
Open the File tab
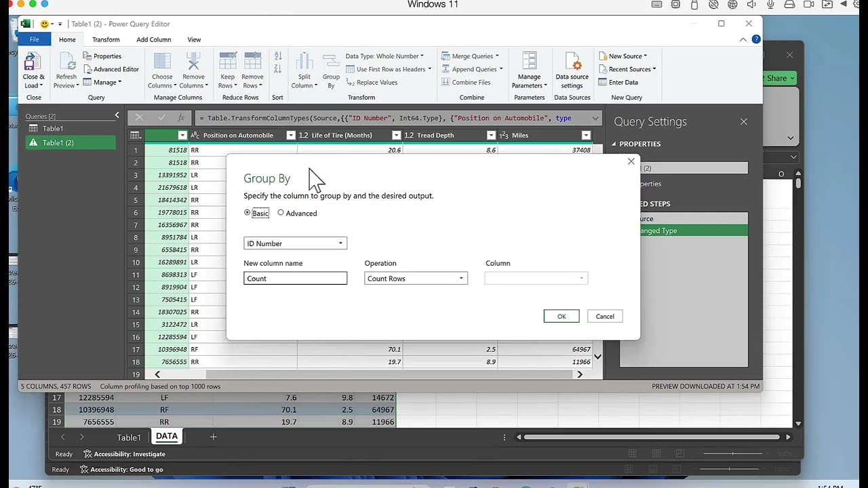click(34, 39)
